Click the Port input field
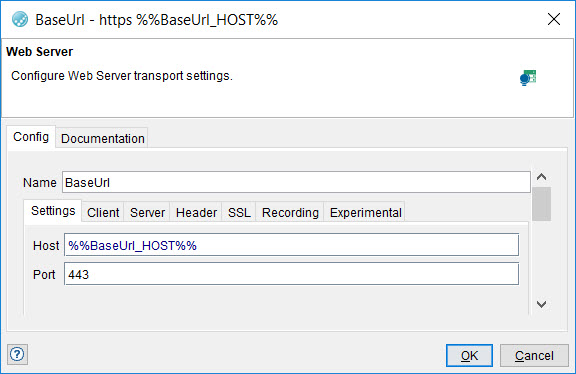This screenshot has height=374, width=576. (x=291, y=274)
